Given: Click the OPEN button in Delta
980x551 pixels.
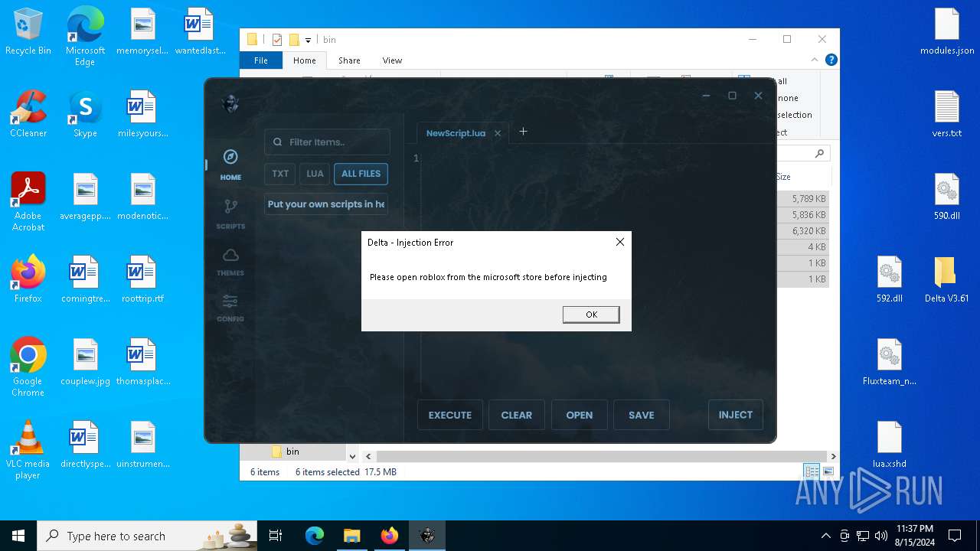Looking at the screenshot, I should tap(580, 415).
